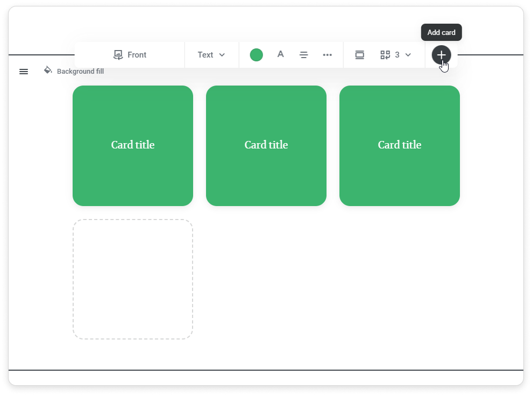Pick the green card color swatch
This screenshot has width=532, height=396.
[x=257, y=55]
